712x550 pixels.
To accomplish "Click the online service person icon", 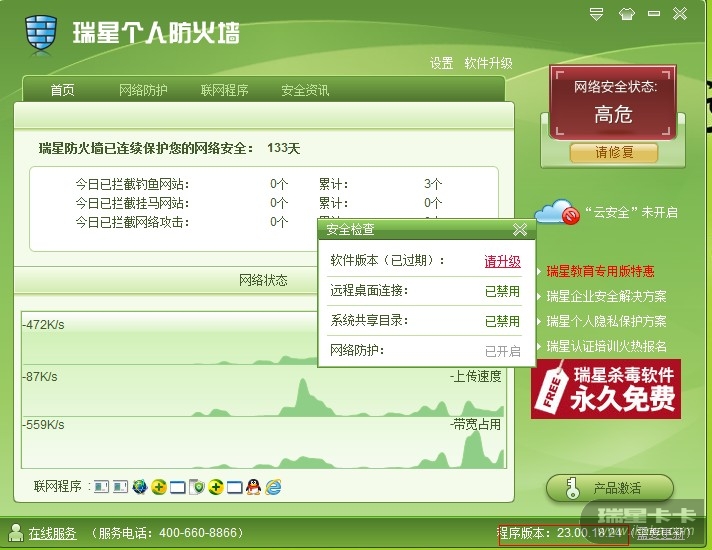I will [x=16, y=533].
